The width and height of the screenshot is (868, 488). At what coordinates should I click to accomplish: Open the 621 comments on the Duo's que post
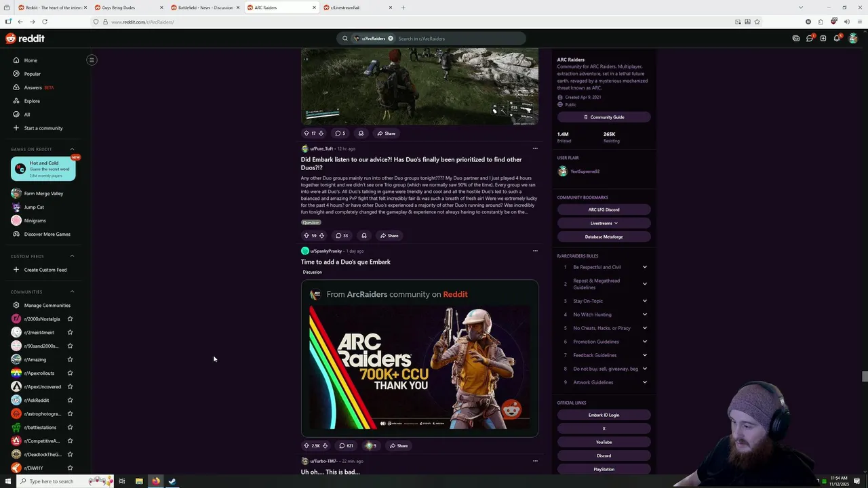(x=347, y=445)
